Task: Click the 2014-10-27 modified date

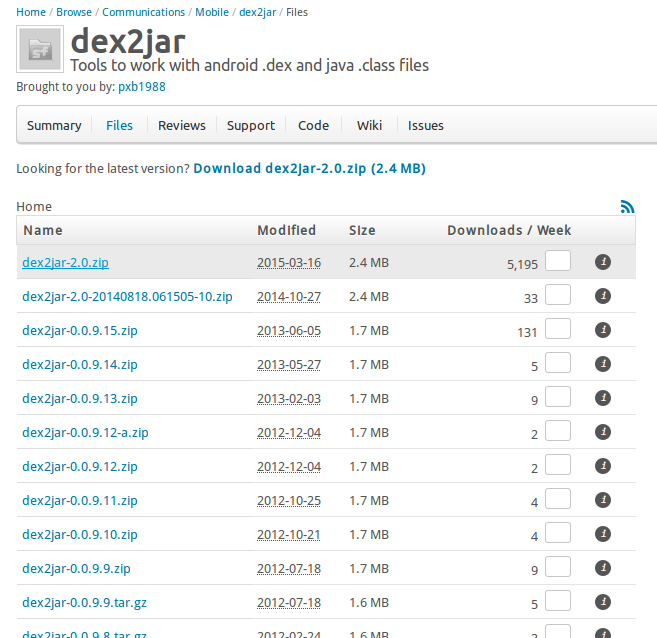Action: [x=289, y=297]
